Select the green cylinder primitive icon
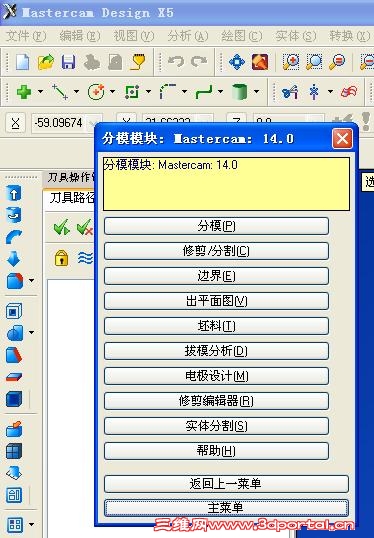 click(x=239, y=92)
